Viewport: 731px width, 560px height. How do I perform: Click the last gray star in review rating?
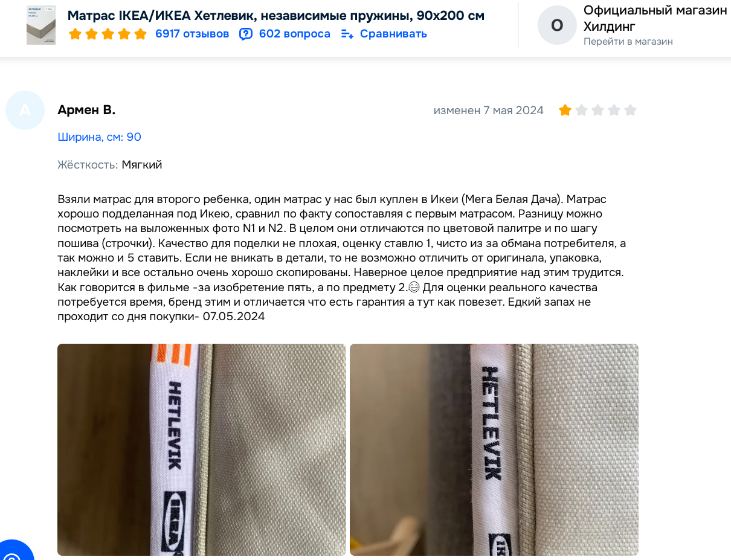click(x=630, y=110)
